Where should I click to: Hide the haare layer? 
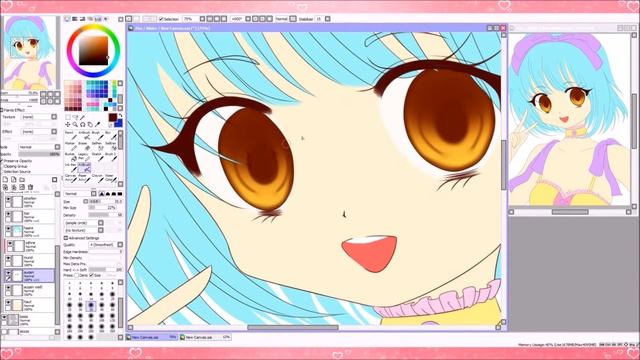[x=8, y=228]
